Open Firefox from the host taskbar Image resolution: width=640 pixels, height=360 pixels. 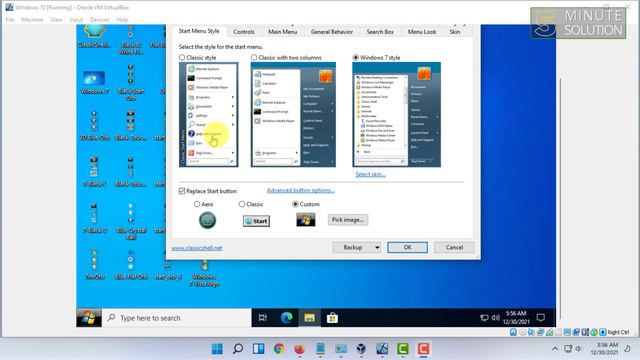[x=300, y=349]
